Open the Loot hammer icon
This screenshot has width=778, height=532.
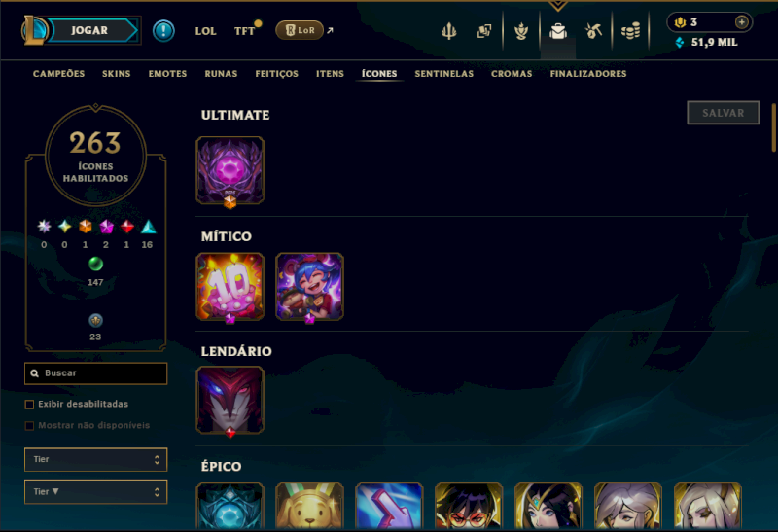pyautogui.click(x=593, y=31)
